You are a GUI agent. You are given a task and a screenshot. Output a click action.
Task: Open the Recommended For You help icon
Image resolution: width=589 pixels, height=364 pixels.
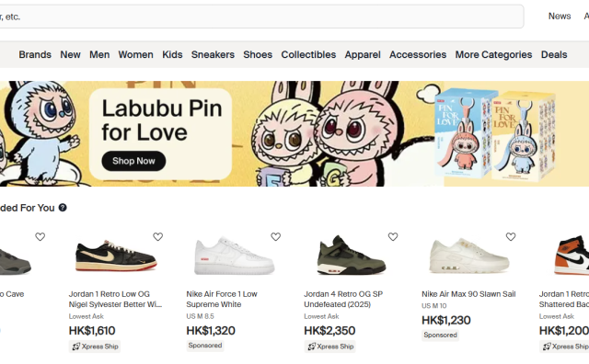click(x=63, y=208)
